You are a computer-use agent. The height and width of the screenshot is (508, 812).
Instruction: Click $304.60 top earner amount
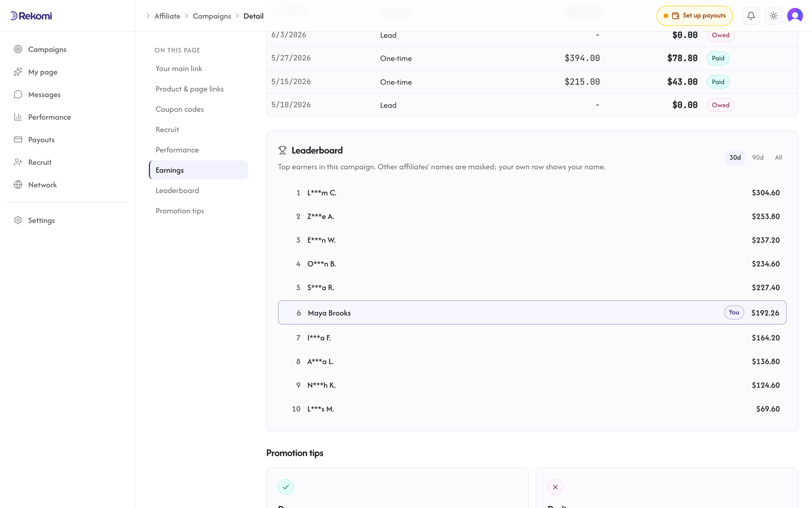pyautogui.click(x=766, y=193)
